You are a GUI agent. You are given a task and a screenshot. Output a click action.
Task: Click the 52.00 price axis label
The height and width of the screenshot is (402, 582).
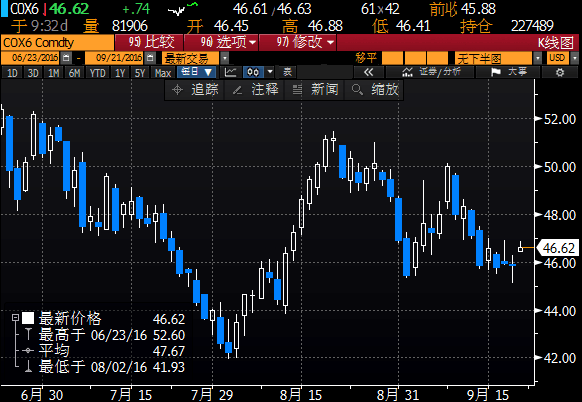[560, 119]
